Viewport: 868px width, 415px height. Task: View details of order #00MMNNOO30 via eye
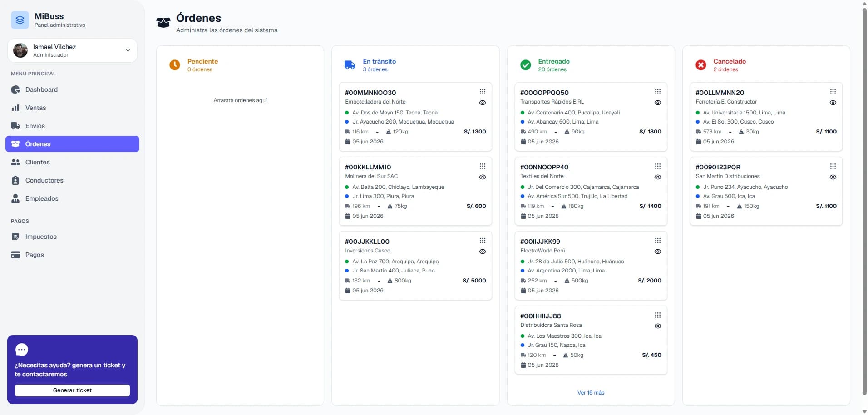pos(483,103)
